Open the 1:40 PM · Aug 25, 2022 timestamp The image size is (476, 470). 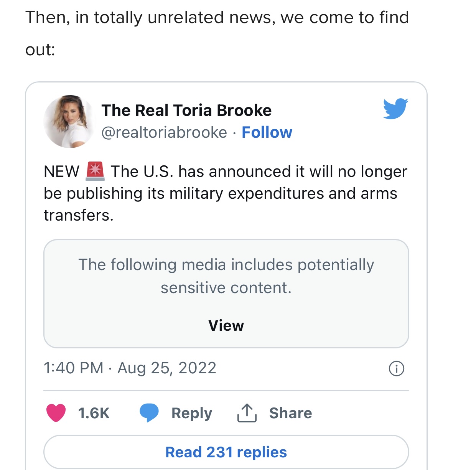[x=130, y=368]
